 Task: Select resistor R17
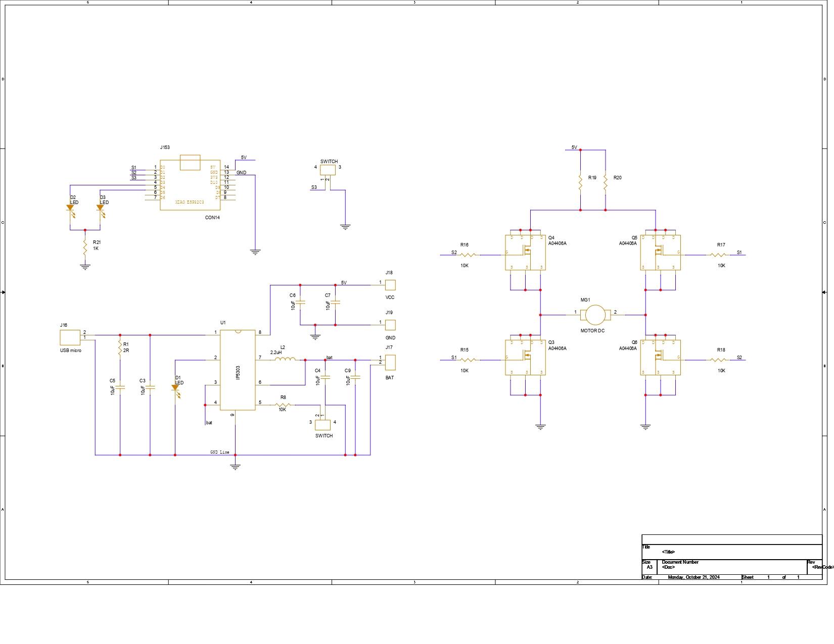click(x=718, y=255)
